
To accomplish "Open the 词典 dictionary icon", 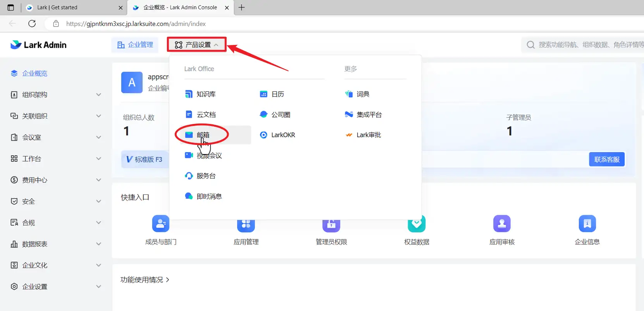I will 349,94.
